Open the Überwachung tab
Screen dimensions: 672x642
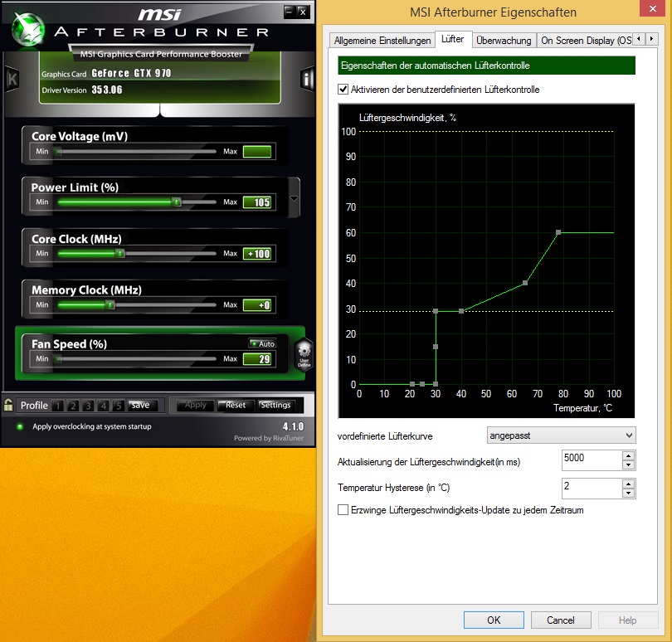point(504,41)
